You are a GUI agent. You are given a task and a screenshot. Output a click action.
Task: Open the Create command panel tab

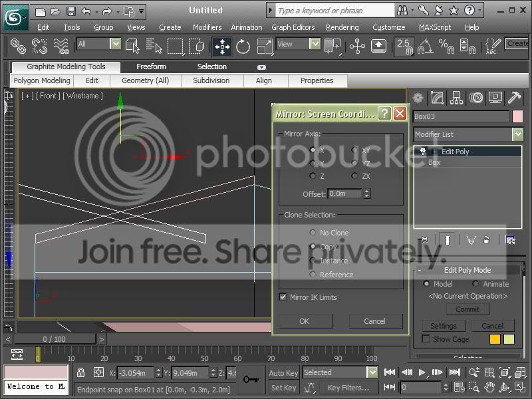418,98
